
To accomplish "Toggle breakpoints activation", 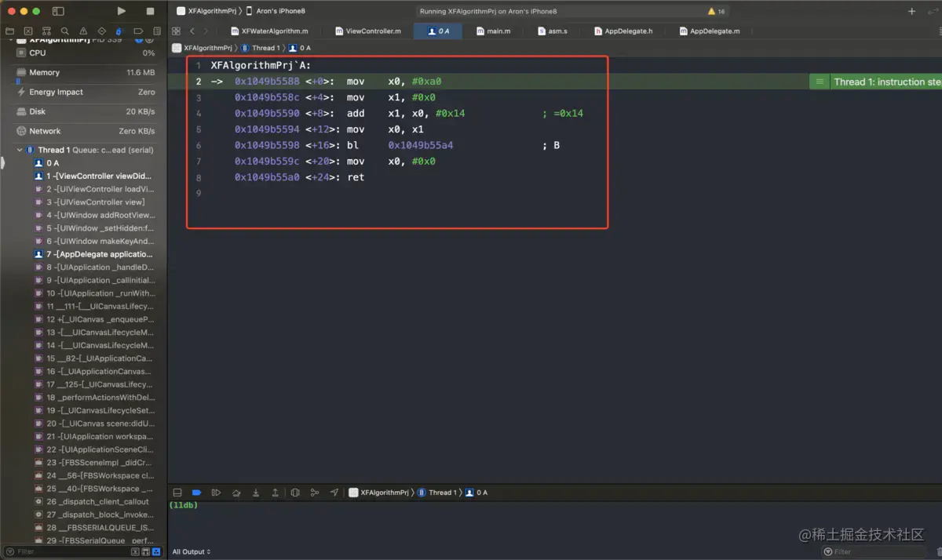I will 196,493.
